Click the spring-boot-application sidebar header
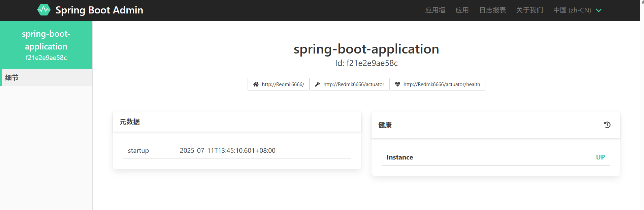Image resolution: width=644 pixels, height=210 pixels. click(46, 40)
